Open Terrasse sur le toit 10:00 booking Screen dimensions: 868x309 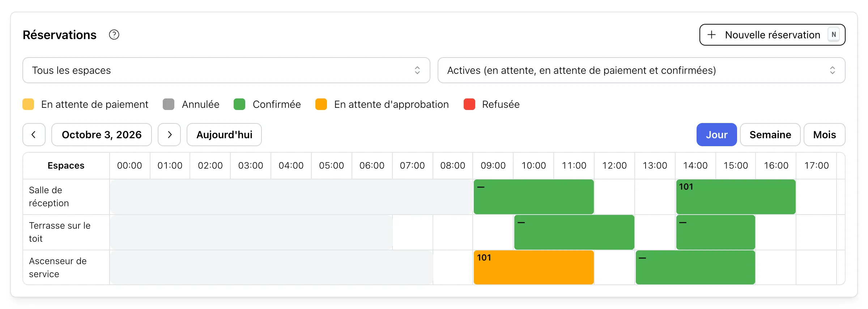574,232
